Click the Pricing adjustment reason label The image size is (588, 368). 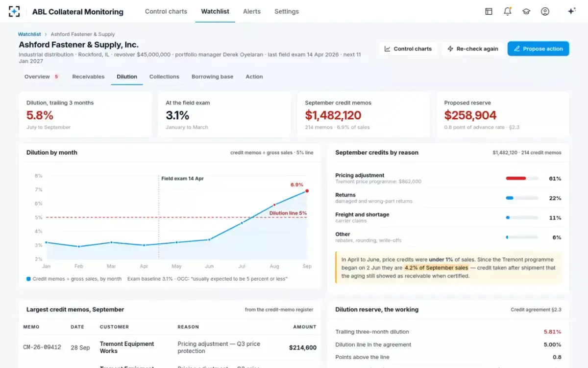click(x=360, y=175)
